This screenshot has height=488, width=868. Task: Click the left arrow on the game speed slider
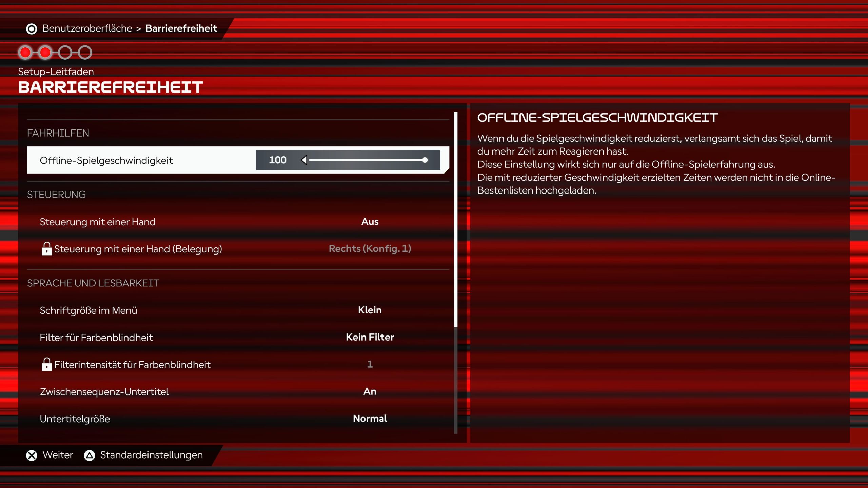point(304,160)
